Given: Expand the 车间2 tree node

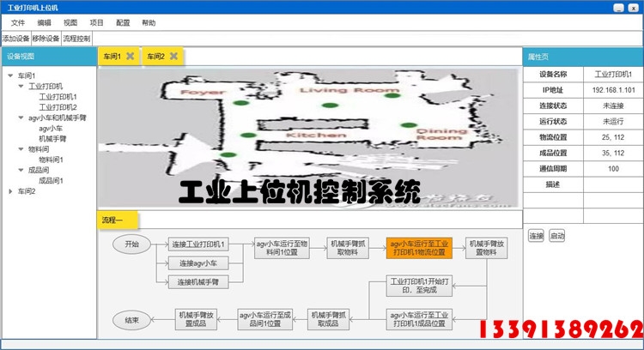Looking at the screenshot, I should pos(10,191).
